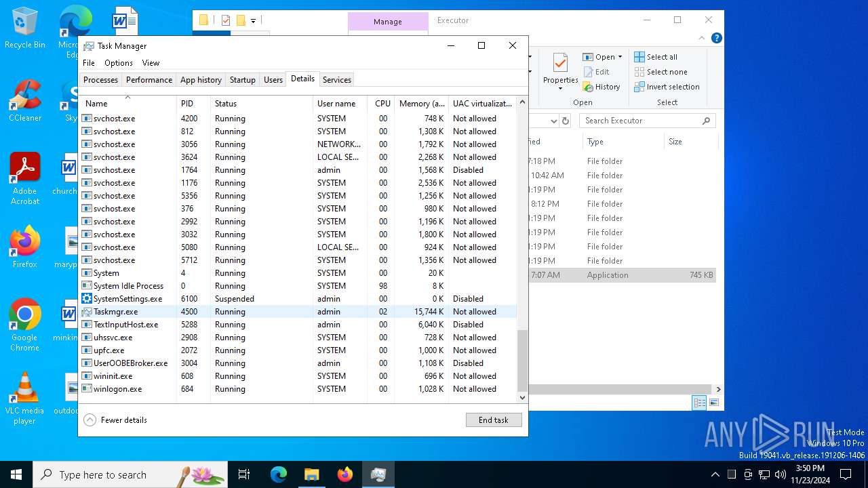
Task: Expand Properties dropdown arrow in Explorer
Action: pyautogui.click(x=560, y=88)
